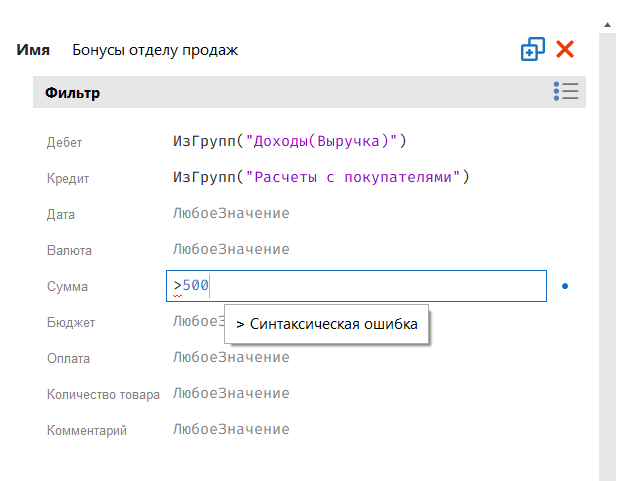Select the Количество товара filter value
The width and height of the screenshot is (621, 481).
pos(231,394)
